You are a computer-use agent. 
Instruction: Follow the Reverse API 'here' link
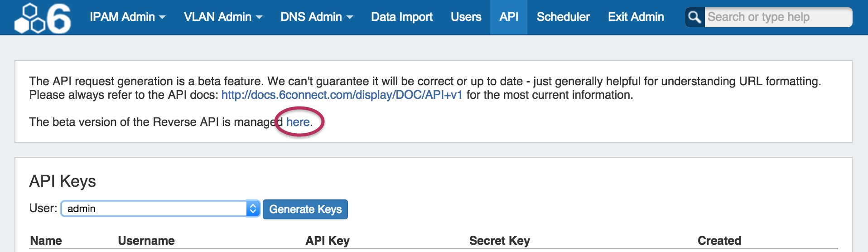[298, 122]
